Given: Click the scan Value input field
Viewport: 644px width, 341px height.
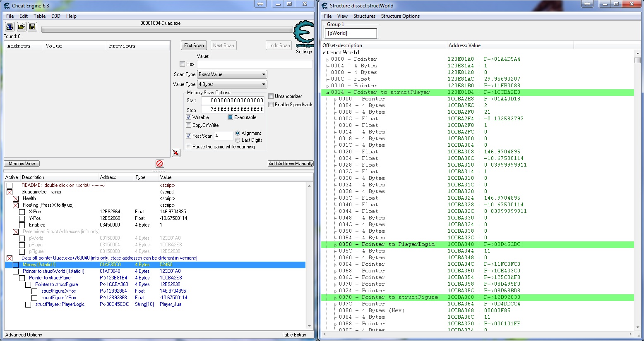Looking at the screenshot, I should pos(255,64).
